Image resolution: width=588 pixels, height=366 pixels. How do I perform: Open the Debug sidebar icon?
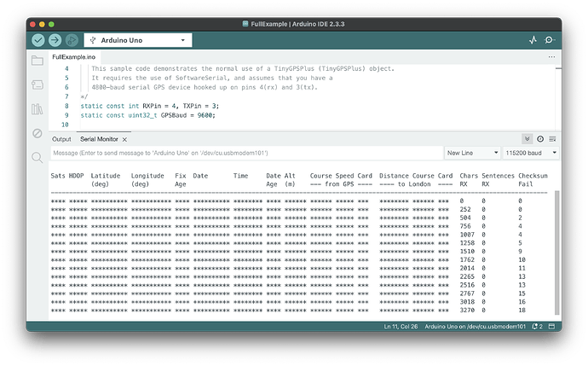[37, 133]
